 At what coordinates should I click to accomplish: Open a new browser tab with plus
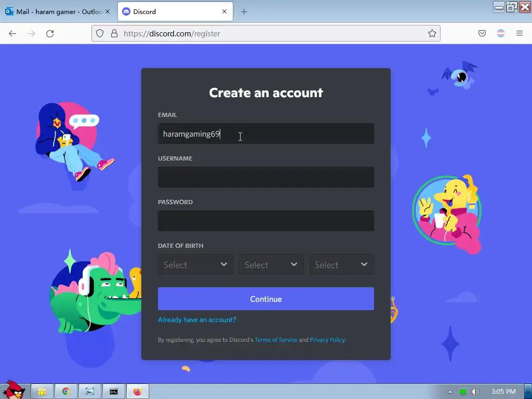(x=244, y=12)
